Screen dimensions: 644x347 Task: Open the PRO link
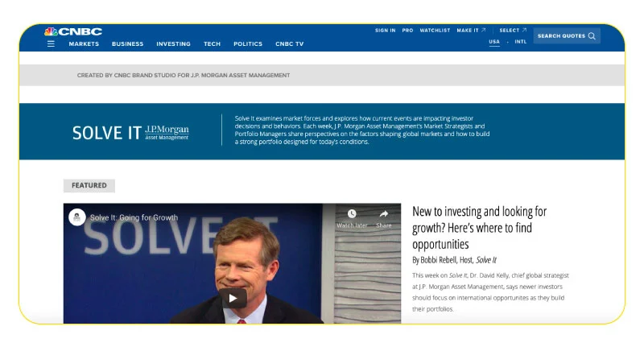pyautogui.click(x=407, y=31)
